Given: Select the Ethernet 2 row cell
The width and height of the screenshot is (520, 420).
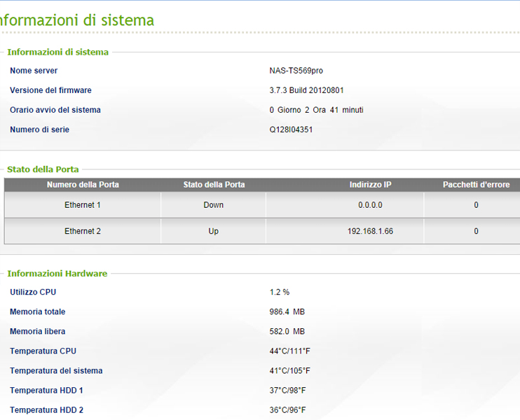Looking at the screenshot, I should point(83,231).
